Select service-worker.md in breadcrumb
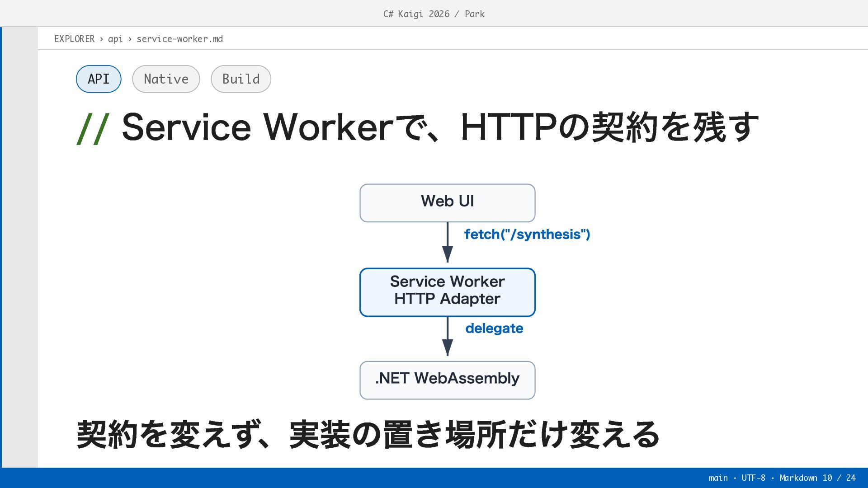868x488 pixels. tap(179, 39)
